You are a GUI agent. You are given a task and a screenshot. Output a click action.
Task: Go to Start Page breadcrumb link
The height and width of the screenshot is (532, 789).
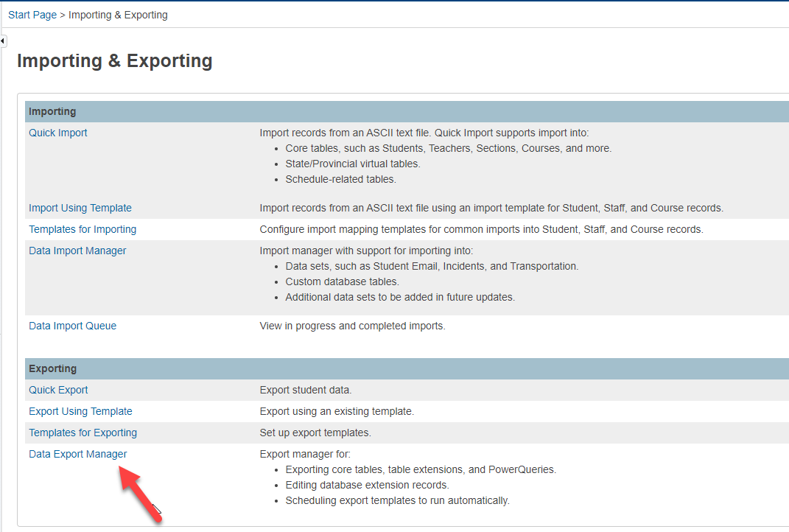(x=32, y=15)
